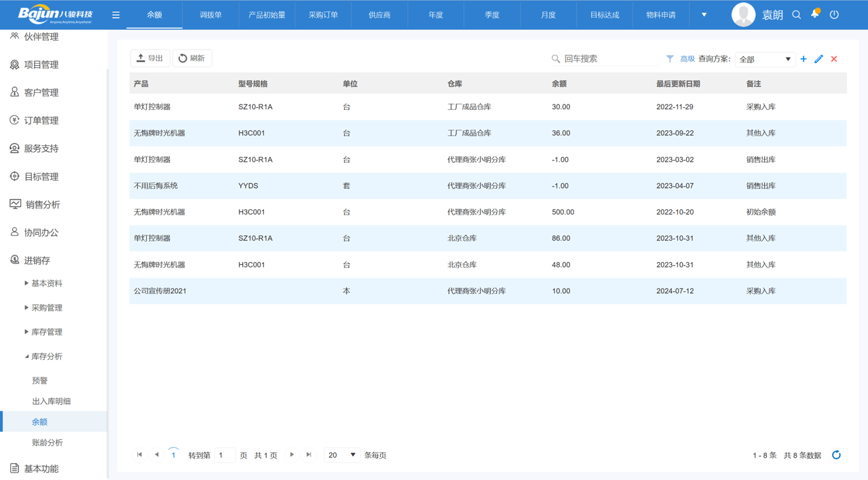This screenshot has height=480, width=868.
Task: Open the 供应商 tab in top navigation
Action: (379, 14)
